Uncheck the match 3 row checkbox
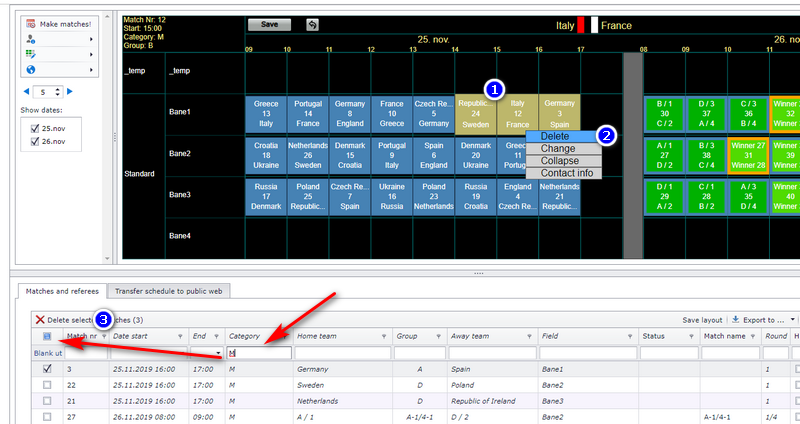Image resolution: width=800 pixels, height=424 pixels. pyautogui.click(x=47, y=369)
